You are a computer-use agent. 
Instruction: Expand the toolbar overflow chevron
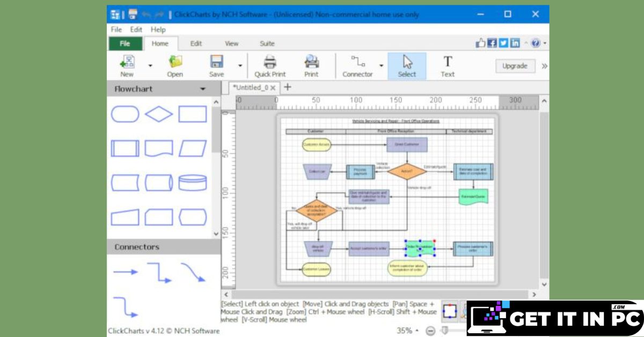click(544, 66)
